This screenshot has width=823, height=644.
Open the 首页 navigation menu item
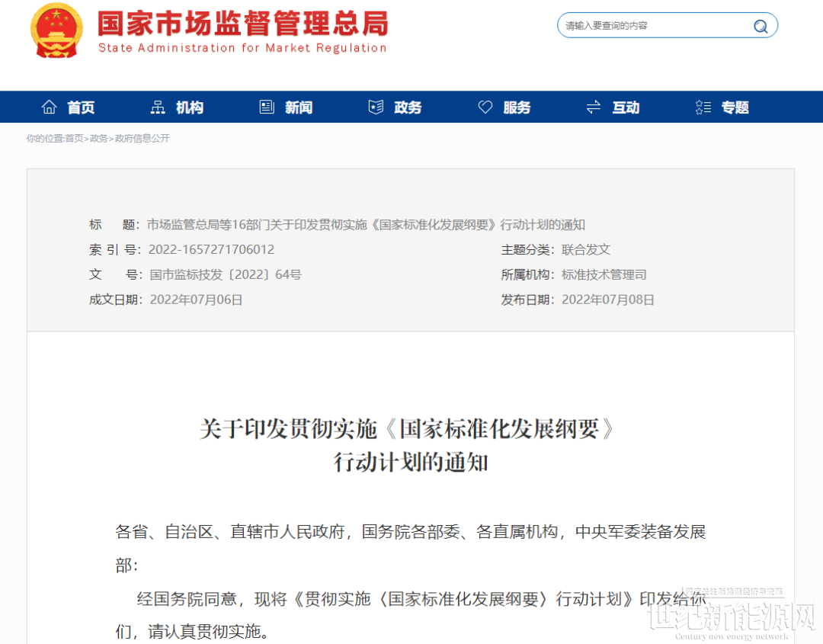(81, 107)
